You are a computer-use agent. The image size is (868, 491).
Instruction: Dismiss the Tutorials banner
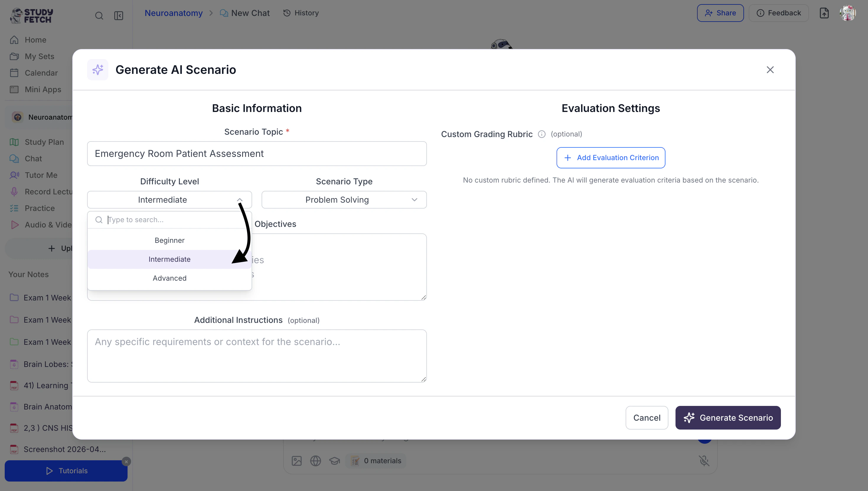[126, 461]
